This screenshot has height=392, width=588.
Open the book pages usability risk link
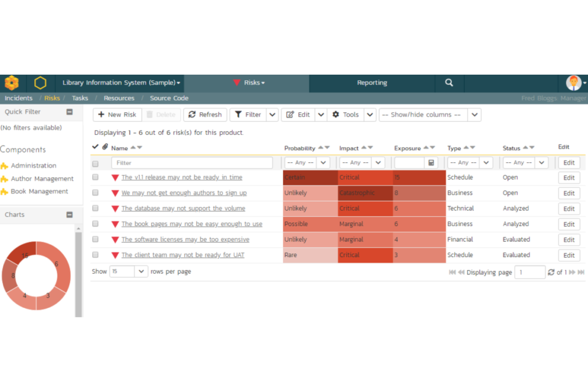pyautogui.click(x=192, y=224)
